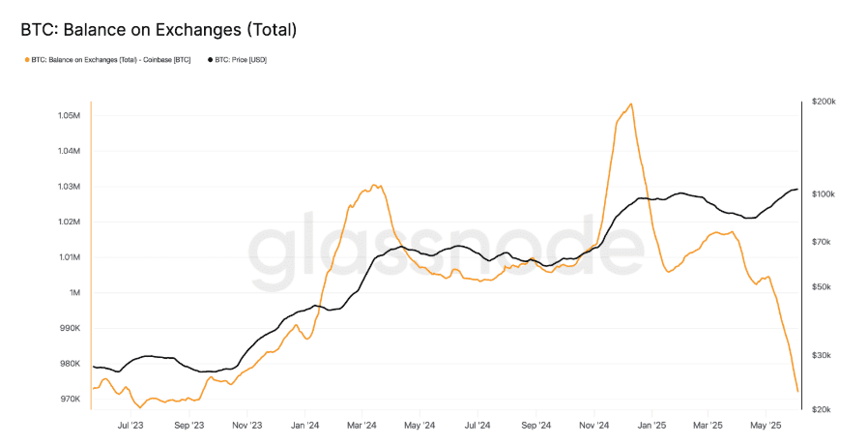Select the 'Jul '23' x-axis label
This screenshot has height=445, width=868.
[130, 425]
